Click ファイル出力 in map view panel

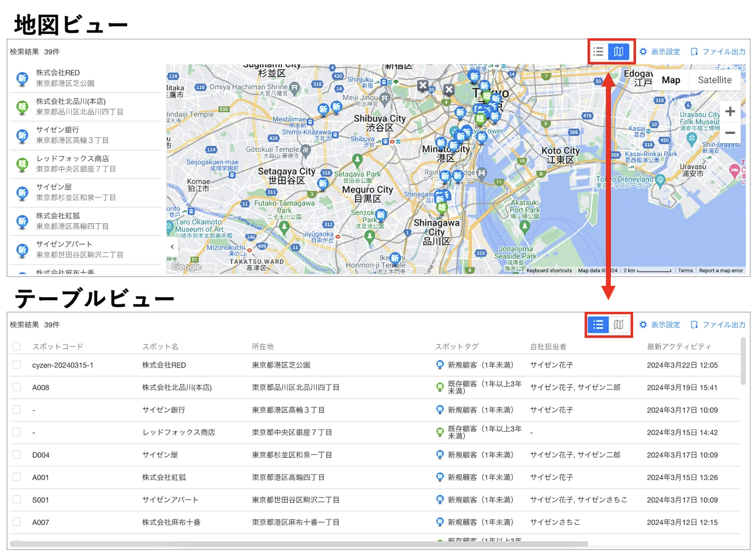718,52
